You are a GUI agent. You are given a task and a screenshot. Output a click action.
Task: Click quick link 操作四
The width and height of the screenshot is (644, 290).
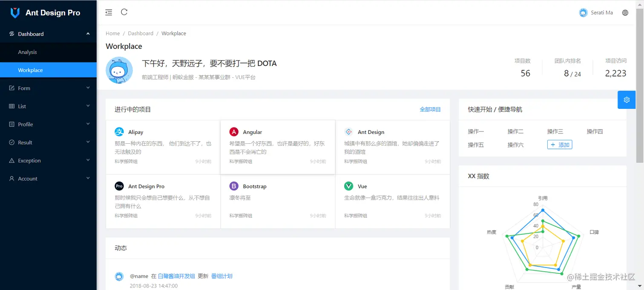pos(595,131)
